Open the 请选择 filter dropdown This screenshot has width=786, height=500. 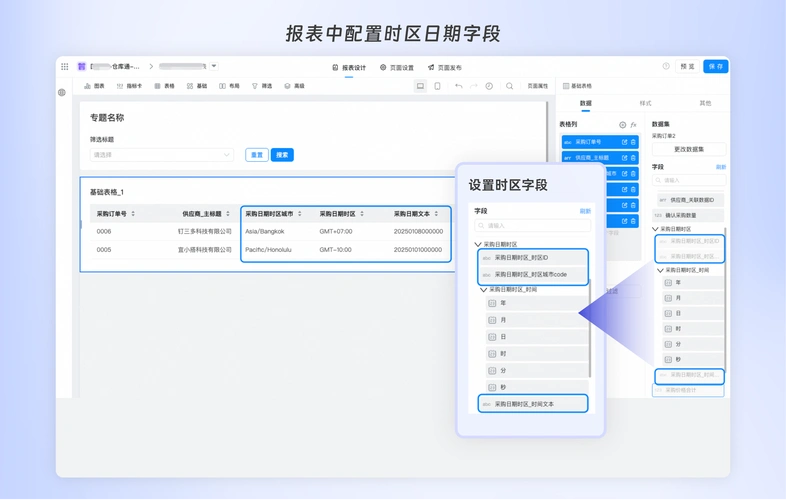[x=161, y=155]
